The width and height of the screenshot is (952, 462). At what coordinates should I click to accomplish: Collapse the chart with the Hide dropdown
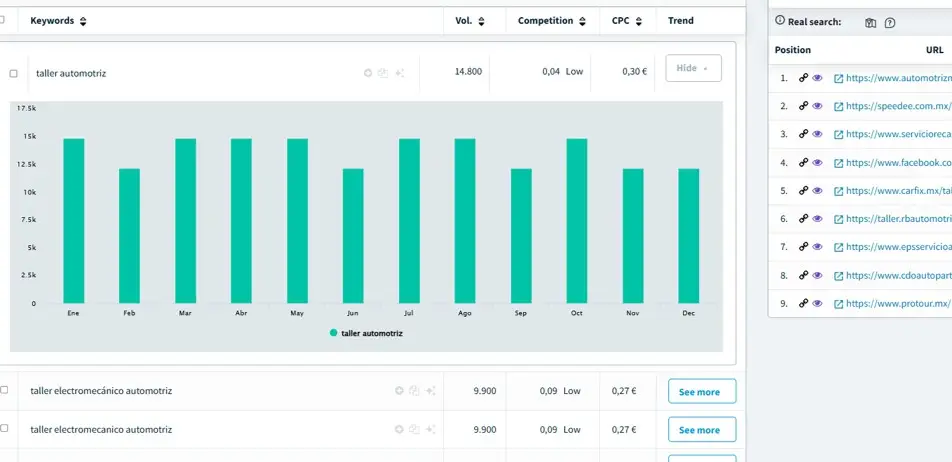pos(692,69)
